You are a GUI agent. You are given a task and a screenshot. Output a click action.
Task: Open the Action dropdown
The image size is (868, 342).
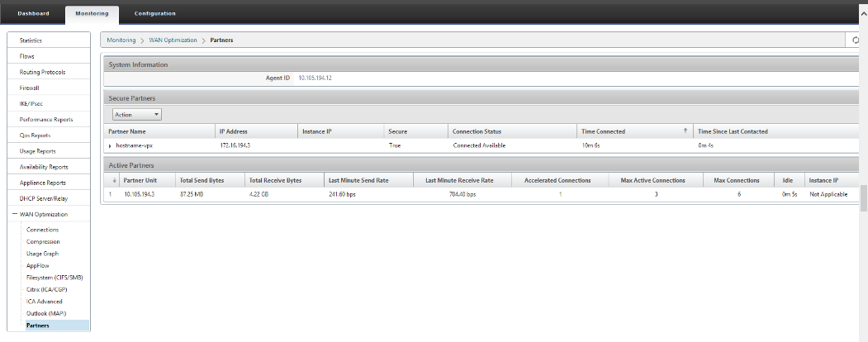pyautogui.click(x=137, y=115)
